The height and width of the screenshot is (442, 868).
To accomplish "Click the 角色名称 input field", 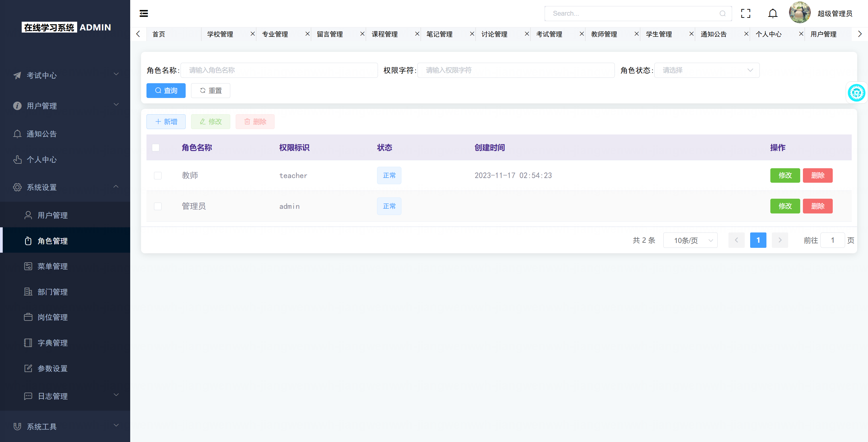I will (279, 70).
